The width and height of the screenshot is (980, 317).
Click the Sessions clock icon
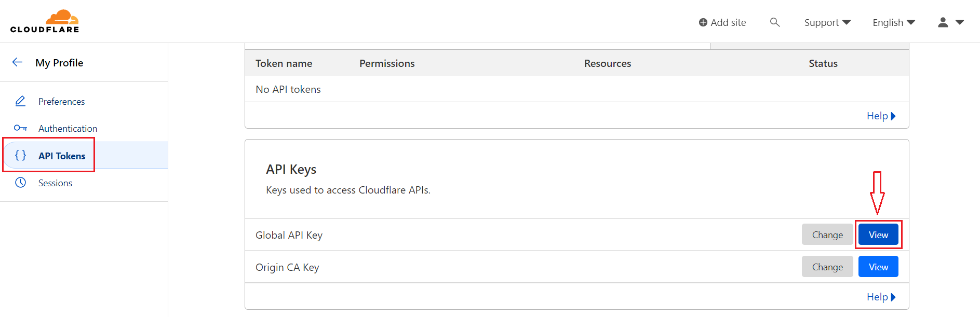click(20, 183)
